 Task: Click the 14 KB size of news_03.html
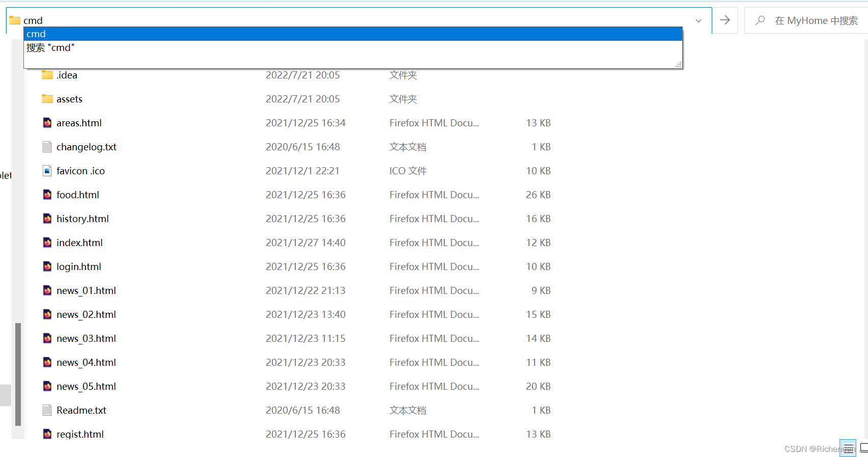point(538,338)
